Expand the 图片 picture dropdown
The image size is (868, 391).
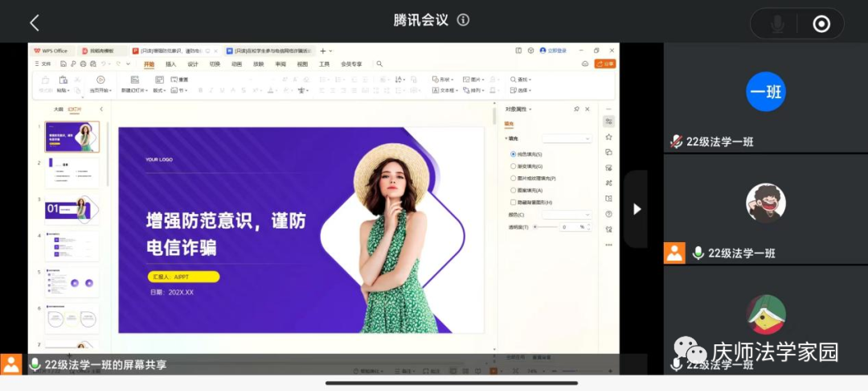pyautogui.click(x=475, y=80)
